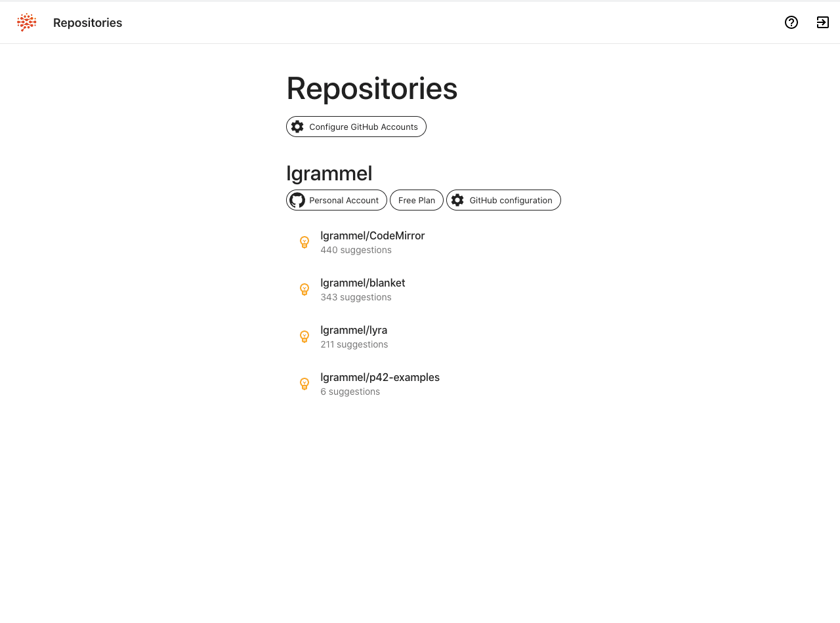
Task: Click the sign out icon
Action: [x=823, y=22]
